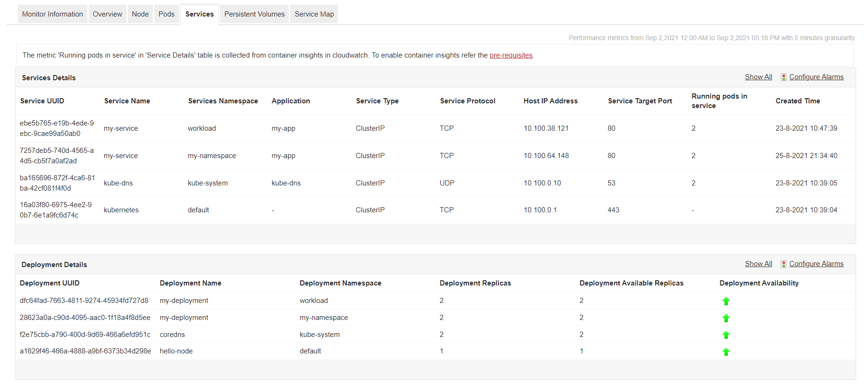Viewport: 868px width, 386px height.
Task: Click the alarm icon in Services Details header
Action: coord(784,77)
